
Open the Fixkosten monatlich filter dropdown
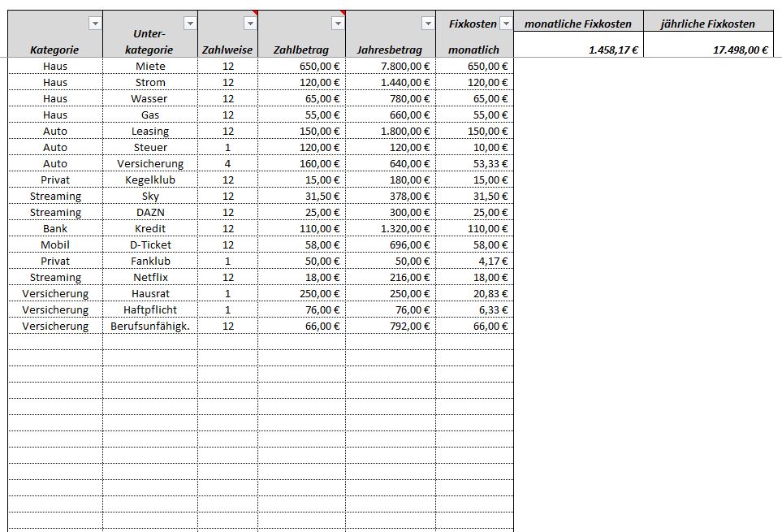coord(507,24)
